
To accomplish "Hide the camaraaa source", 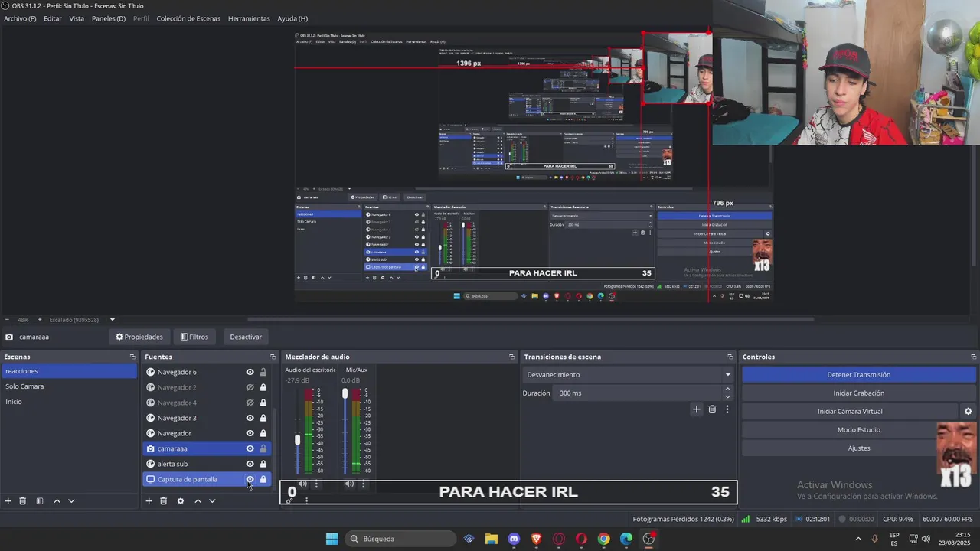I will click(250, 448).
